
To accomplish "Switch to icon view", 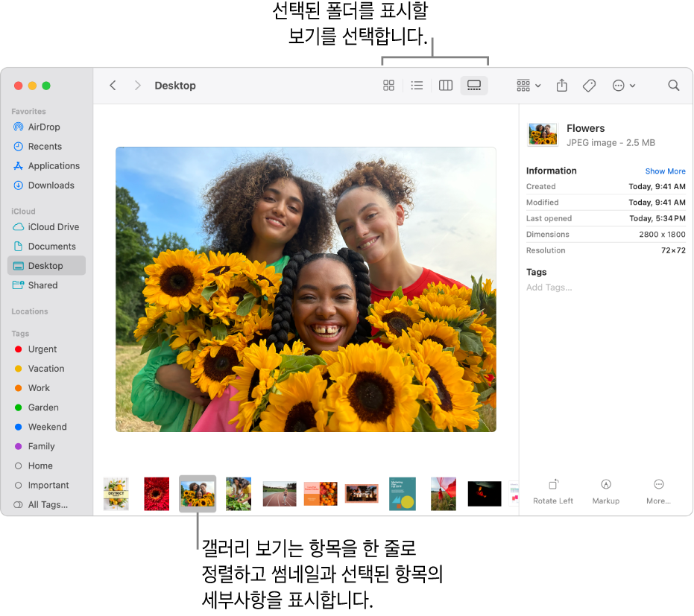I will click(388, 86).
